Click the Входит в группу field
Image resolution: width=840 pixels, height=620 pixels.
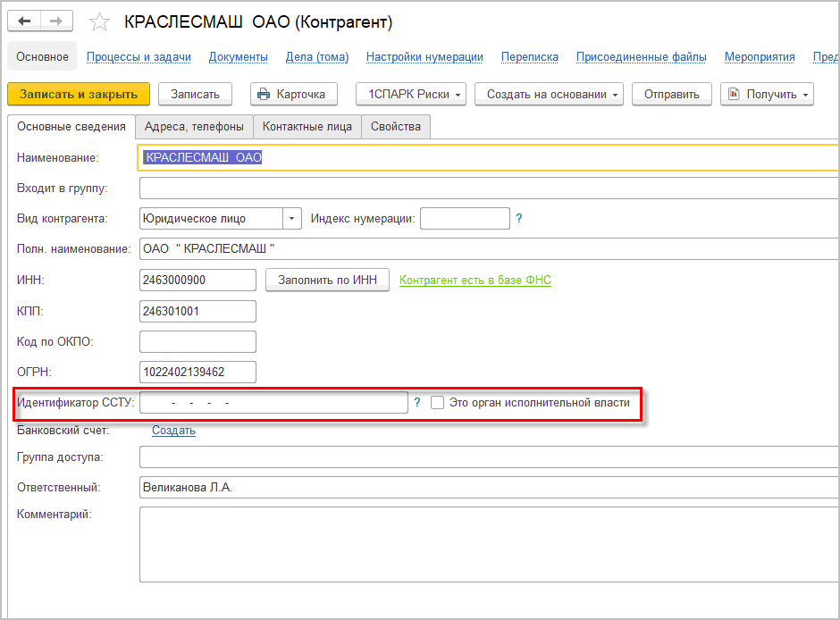click(x=489, y=188)
